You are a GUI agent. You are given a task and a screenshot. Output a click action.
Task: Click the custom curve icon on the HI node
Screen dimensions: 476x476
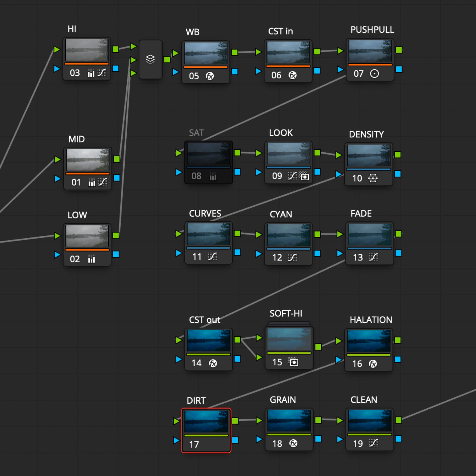click(x=103, y=73)
